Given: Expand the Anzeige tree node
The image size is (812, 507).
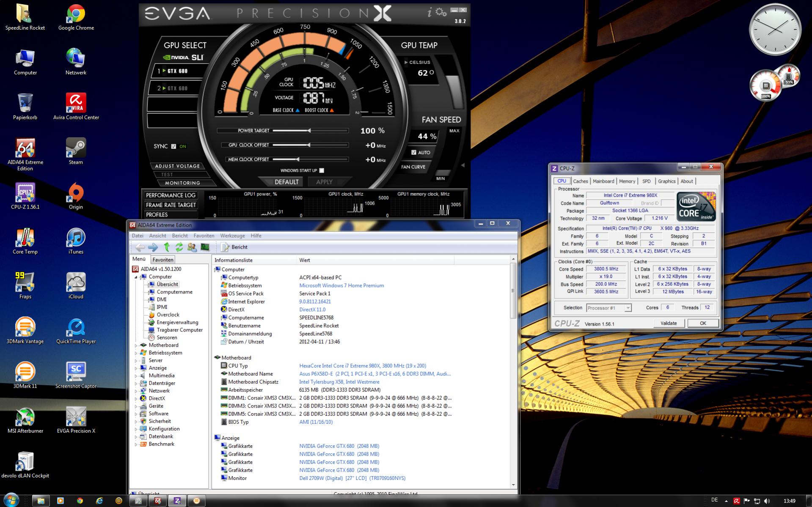Looking at the screenshot, I should tap(136, 368).
